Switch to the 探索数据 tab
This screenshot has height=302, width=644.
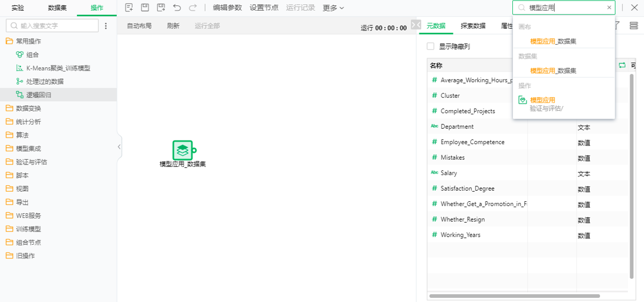(x=473, y=26)
